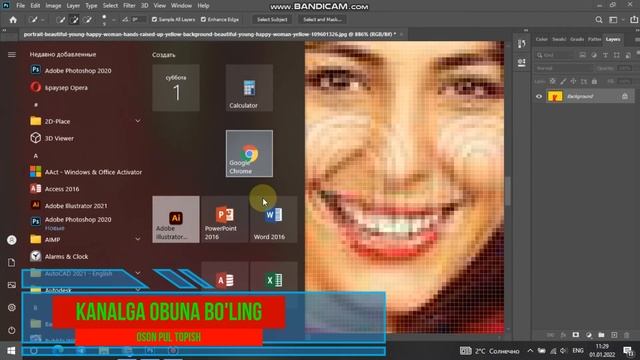Viewport: 640px width, 360px height.
Task: Open the Properties panel icon in collapsed dock
Action: pos(522,62)
